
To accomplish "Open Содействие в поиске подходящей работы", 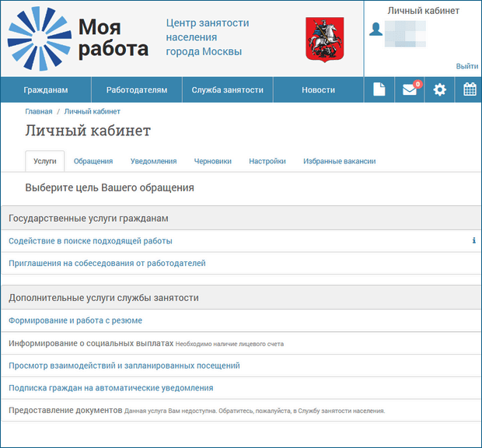I will pos(90,241).
